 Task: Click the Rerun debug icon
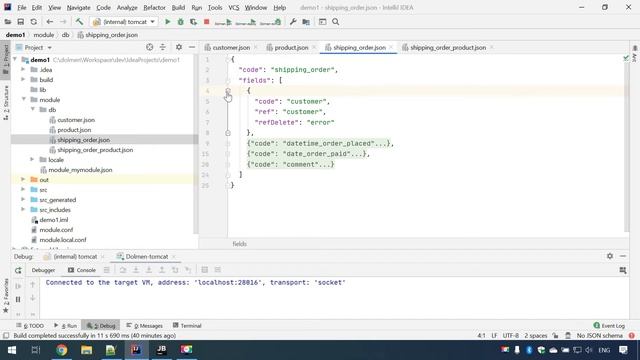click(18, 270)
